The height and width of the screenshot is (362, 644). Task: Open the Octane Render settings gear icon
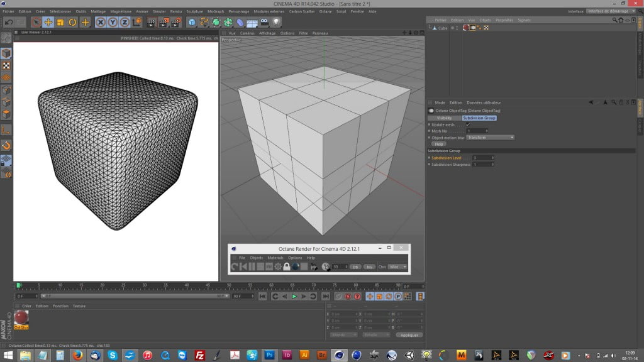pos(278,266)
